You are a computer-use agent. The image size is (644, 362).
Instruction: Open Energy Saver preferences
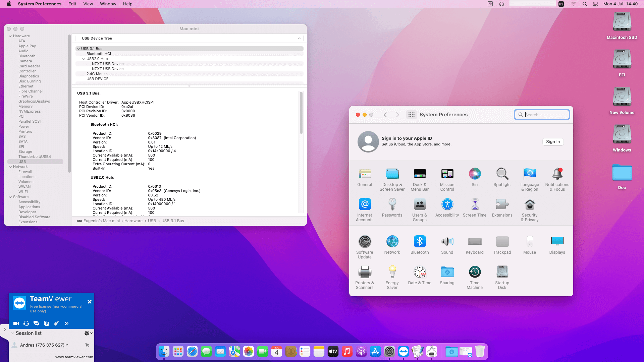[x=392, y=278]
